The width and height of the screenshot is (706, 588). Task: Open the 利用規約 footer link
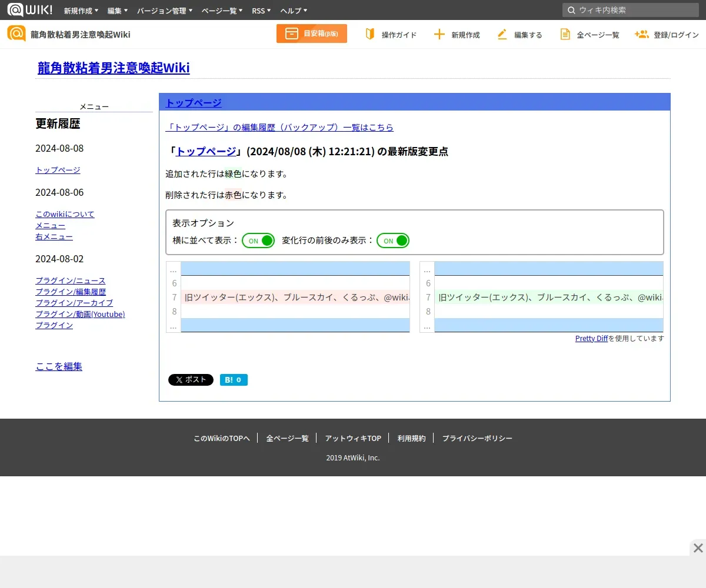[411, 438]
